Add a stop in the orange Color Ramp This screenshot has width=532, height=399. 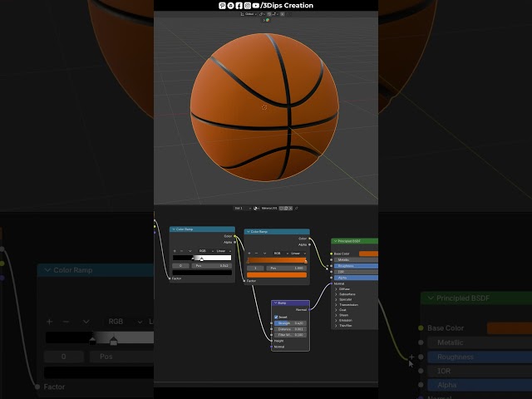click(x=249, y=254)
